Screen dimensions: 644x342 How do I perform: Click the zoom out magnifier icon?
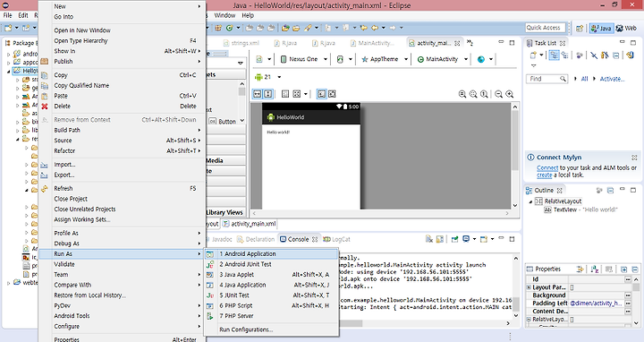(x=498, y=94)
